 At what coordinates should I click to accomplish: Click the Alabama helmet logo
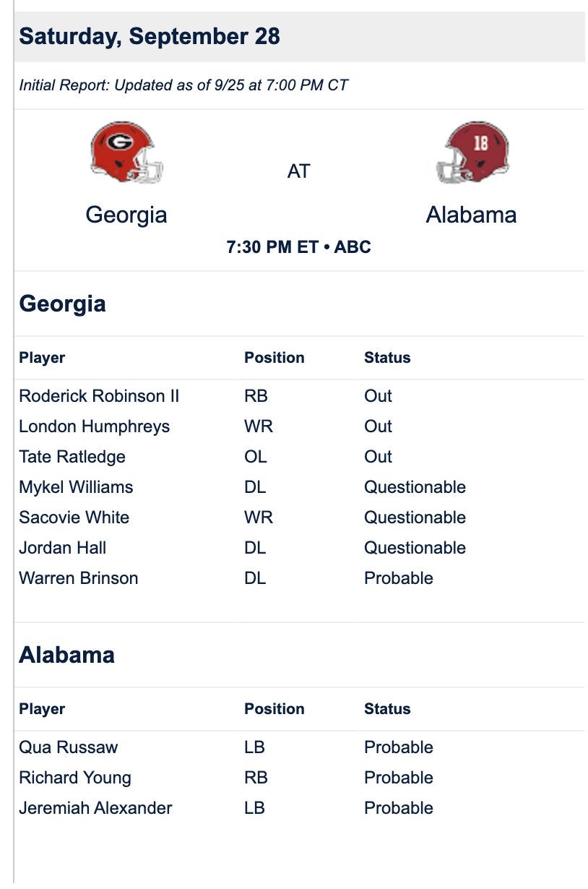(472, 152)
